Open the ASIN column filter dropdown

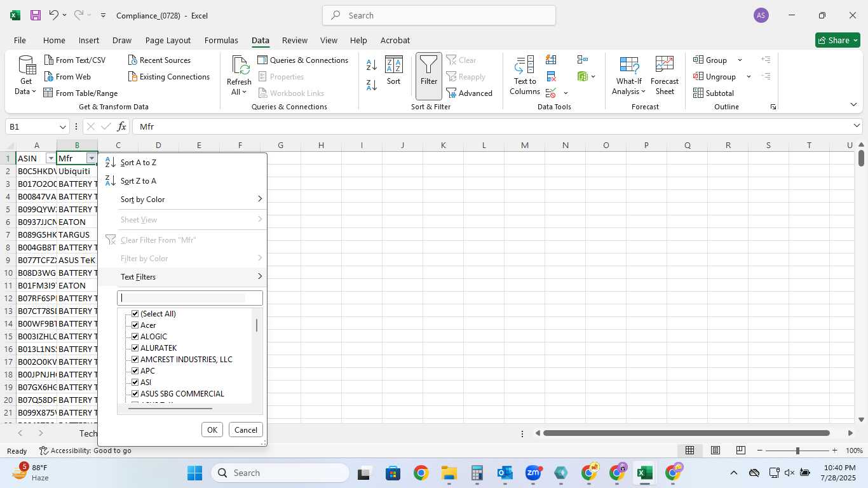coord(51,158)
